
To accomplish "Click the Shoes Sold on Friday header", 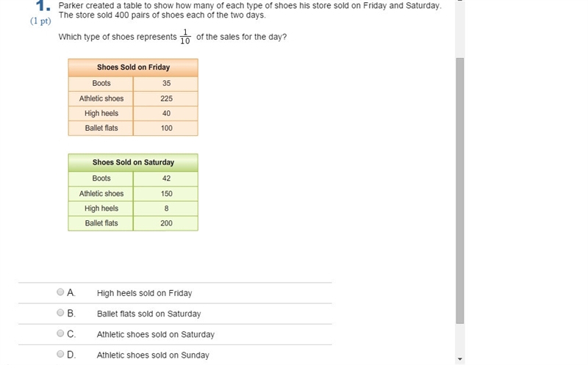I will 133,68.
